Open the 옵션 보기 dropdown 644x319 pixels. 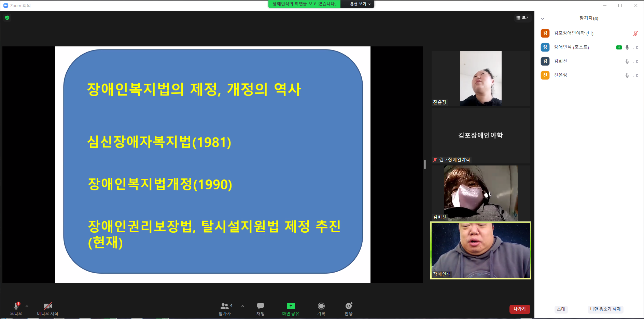[360, 4]
